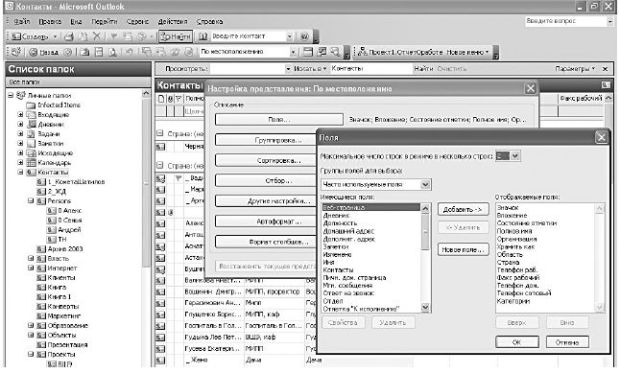The image size is (620, 373).
Task: Select the Входящие inbox folder
Action: click(x=53, y=115)
